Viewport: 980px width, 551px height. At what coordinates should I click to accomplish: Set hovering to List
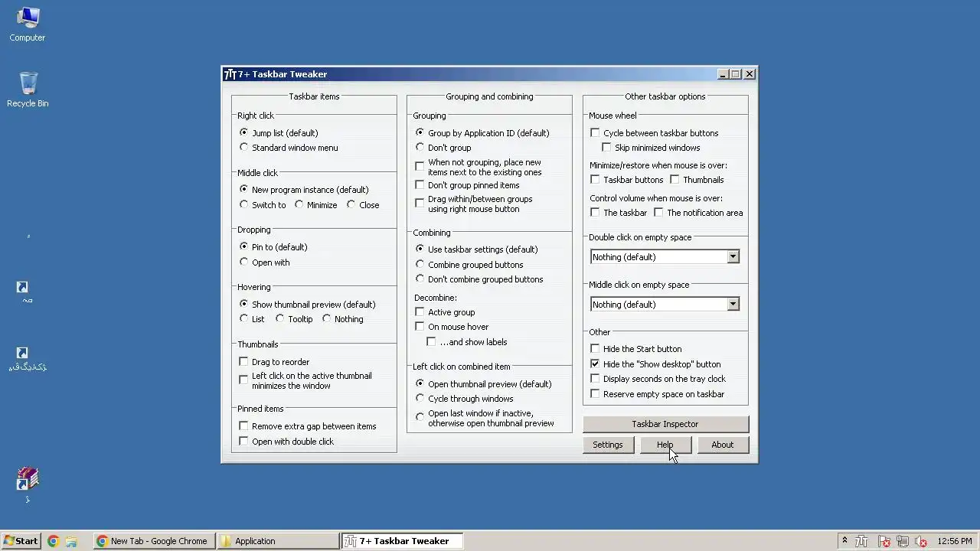[244, 318]
